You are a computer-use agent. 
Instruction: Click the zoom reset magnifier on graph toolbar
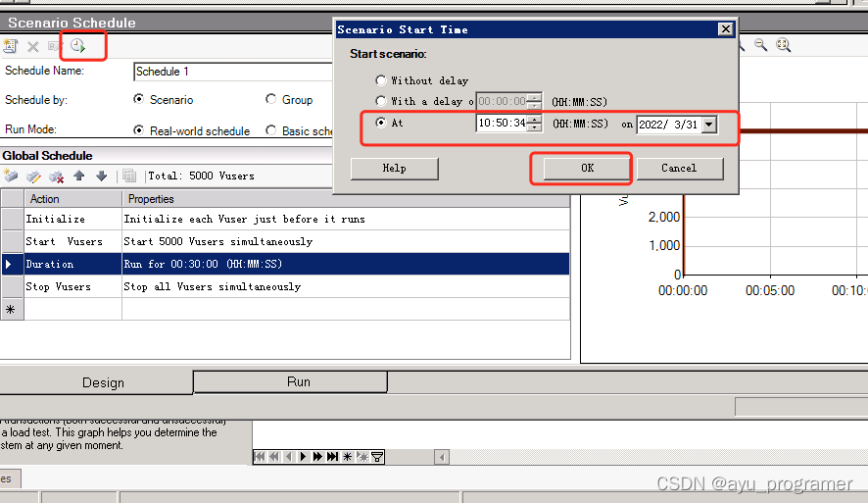pyautogui.click(x=783, y=45)
